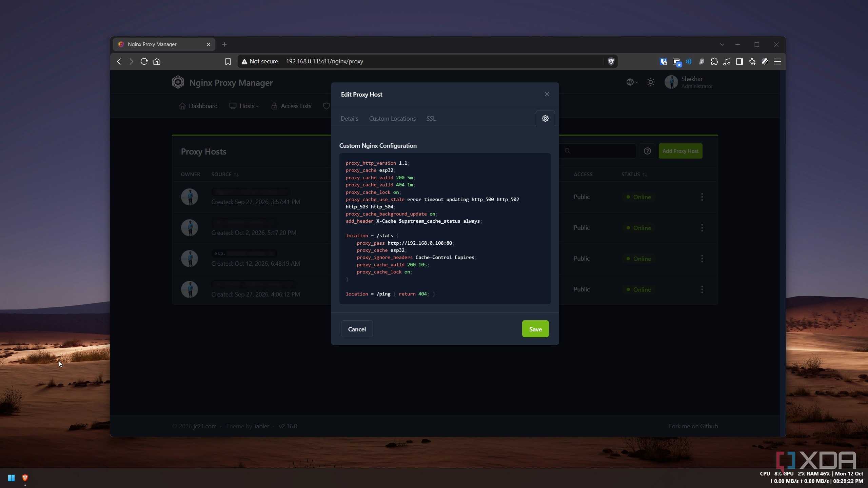Sort proxy hosts by Source column

point(225,174)
